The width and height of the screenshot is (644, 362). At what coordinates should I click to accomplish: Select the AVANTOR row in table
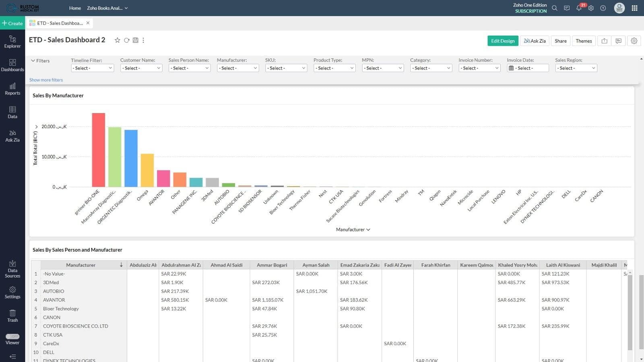(54, 300)
